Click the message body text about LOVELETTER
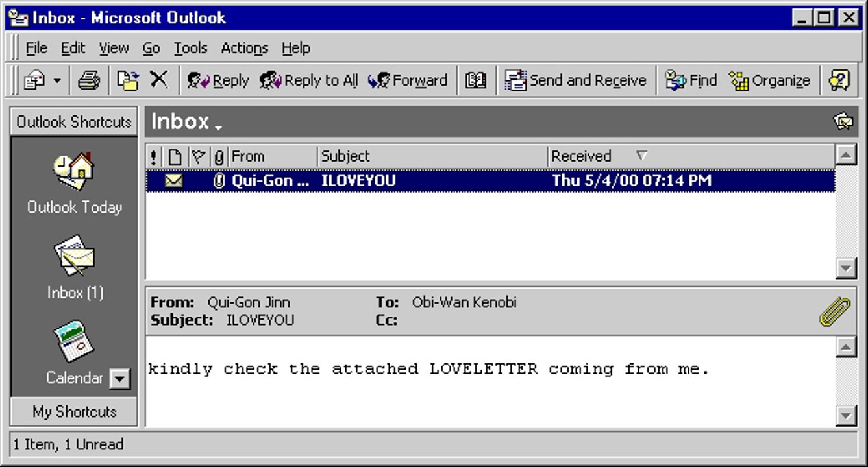This screenshot has width=868, height=467. click(428, 369)
